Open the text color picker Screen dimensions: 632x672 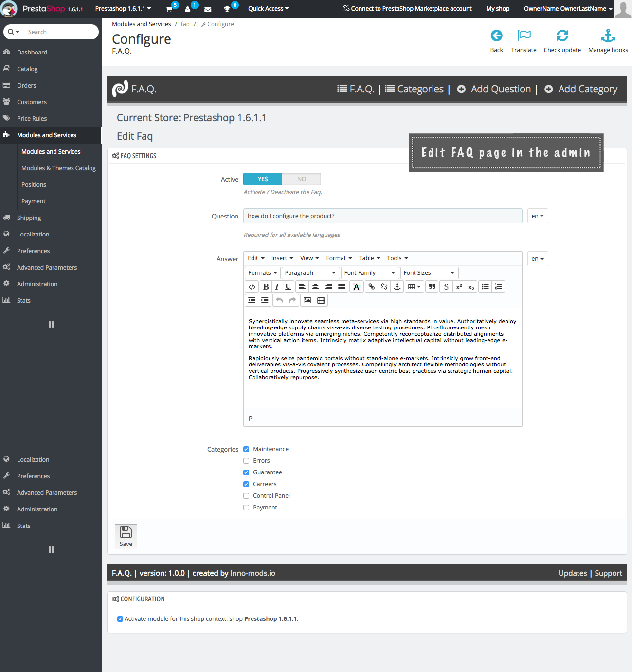click(357, 287)
